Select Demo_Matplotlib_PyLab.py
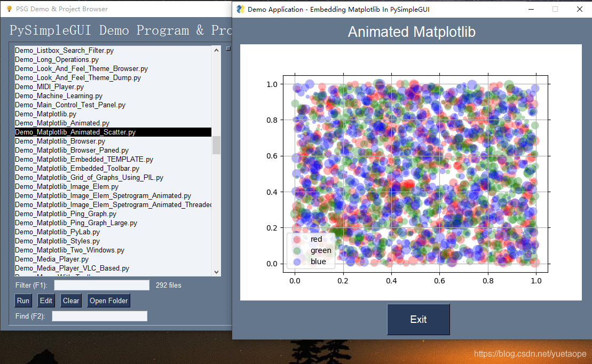Image resolution: width=592 pixels, height=364 pixels. click(113, 232)
